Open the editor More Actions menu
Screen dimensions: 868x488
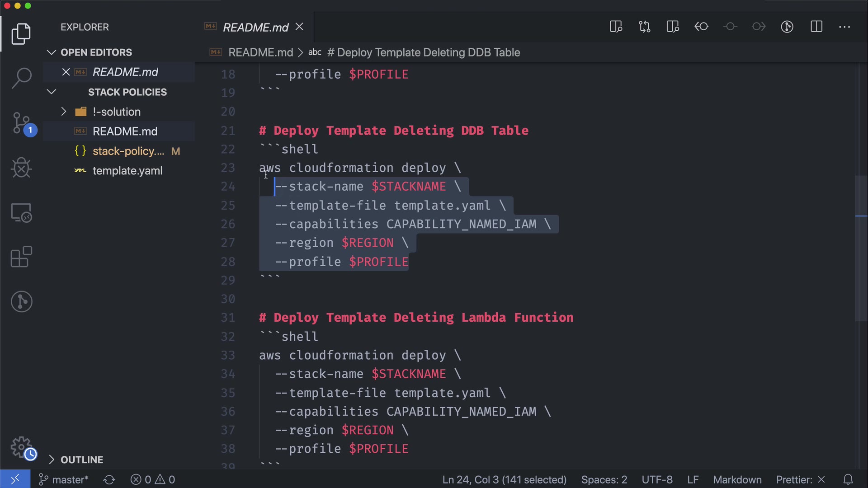coord(844,27)
